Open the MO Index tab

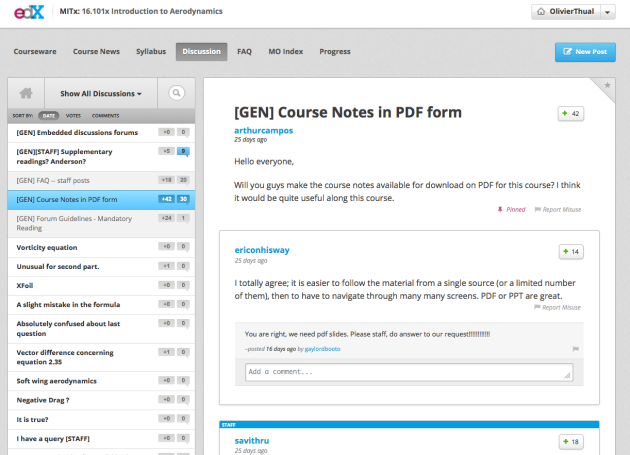point(286,51)
